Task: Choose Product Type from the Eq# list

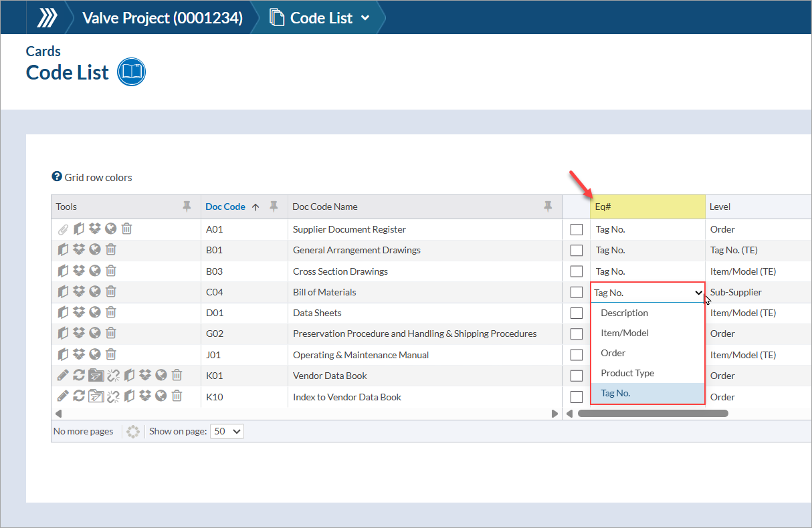Action: point(647,373)
